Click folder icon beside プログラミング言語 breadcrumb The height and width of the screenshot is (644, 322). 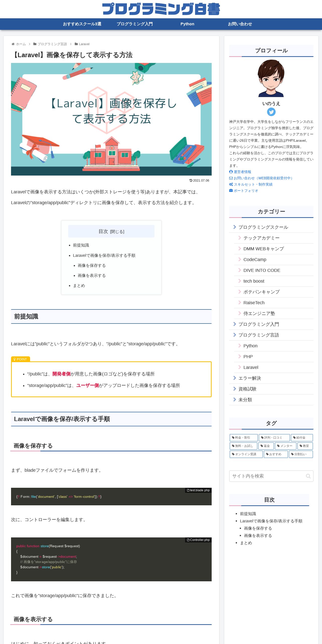[35, 44]
